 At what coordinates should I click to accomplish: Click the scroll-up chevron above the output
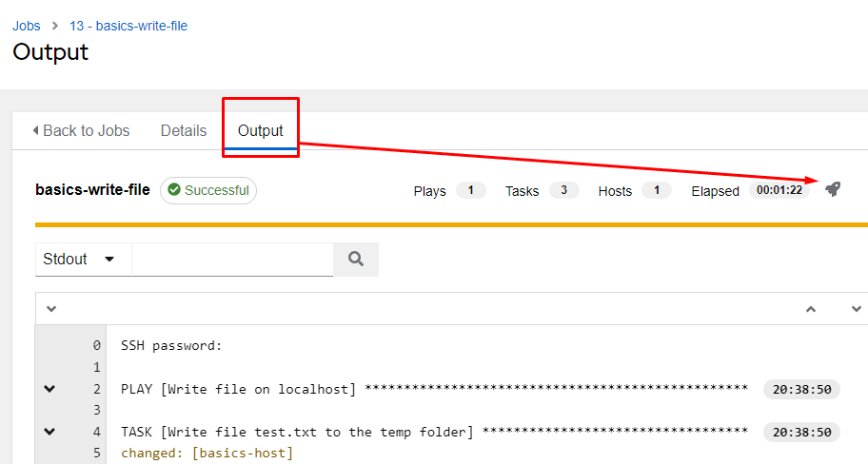click(x=811, y=309)
